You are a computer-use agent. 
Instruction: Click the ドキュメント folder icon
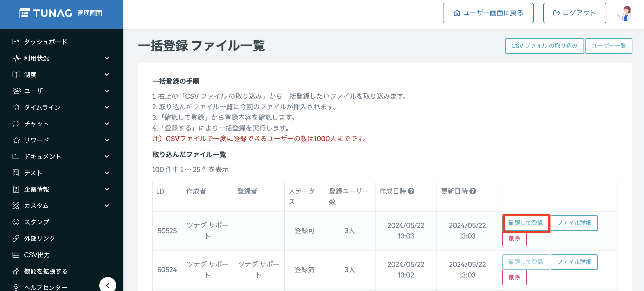click(16, 156)
